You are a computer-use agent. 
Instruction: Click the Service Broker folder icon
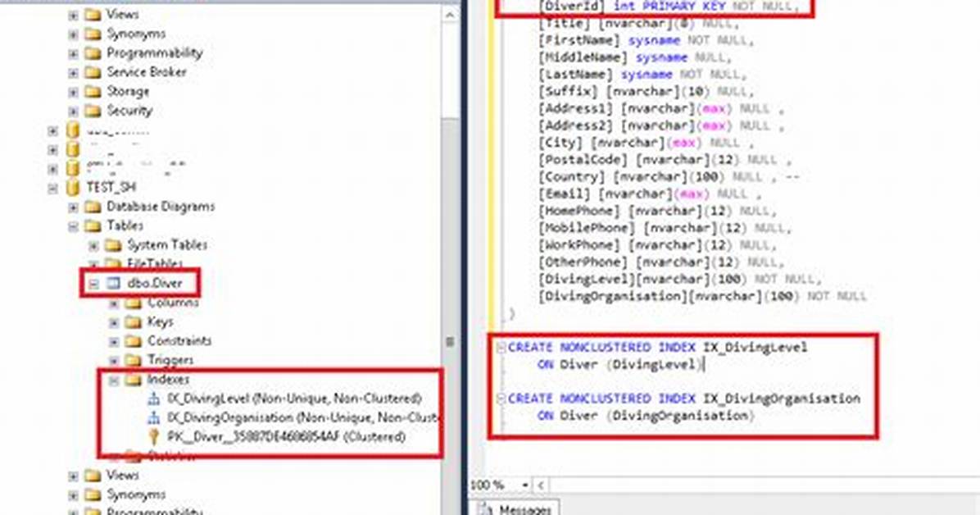coord(93,73)
